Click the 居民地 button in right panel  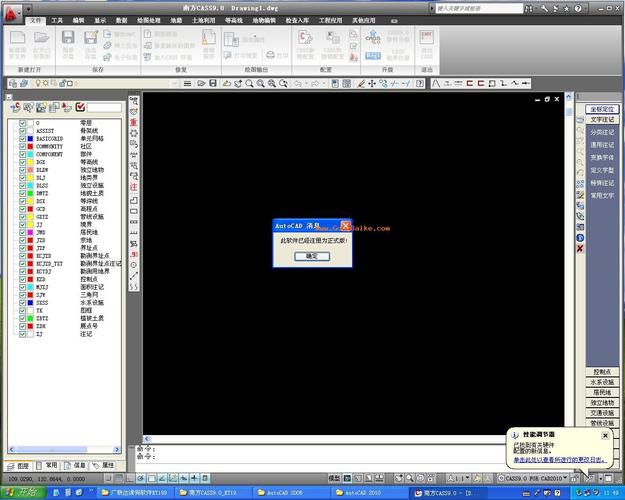(x=602, y=392)
